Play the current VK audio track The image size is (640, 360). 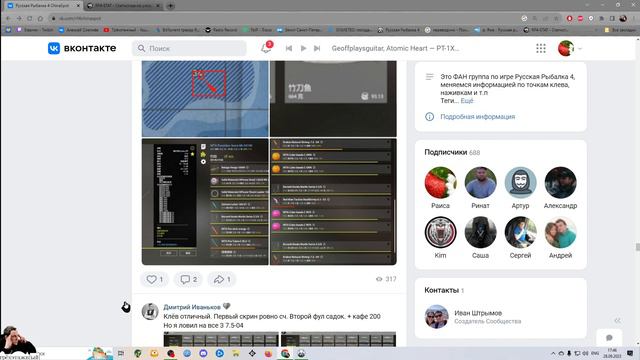(x=303, y=48)
